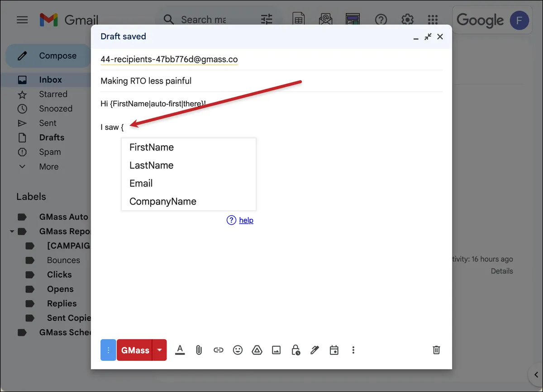
Task: Open Gmail support help icon
Action: pyautogui.click(x=381, y=19)
